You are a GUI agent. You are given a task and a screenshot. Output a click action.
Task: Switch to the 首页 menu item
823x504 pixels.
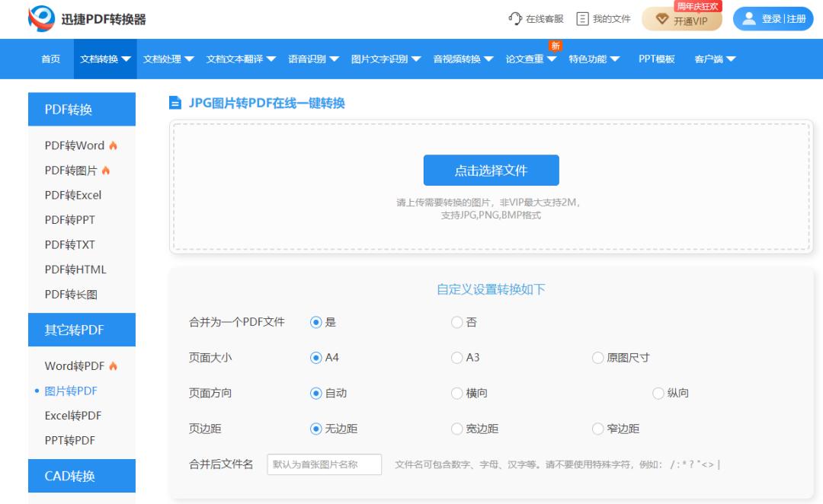(50, 59)
